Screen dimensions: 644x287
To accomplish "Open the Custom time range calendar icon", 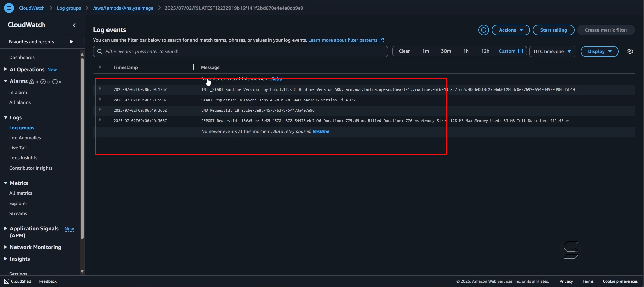I will [x=521, y=51].
